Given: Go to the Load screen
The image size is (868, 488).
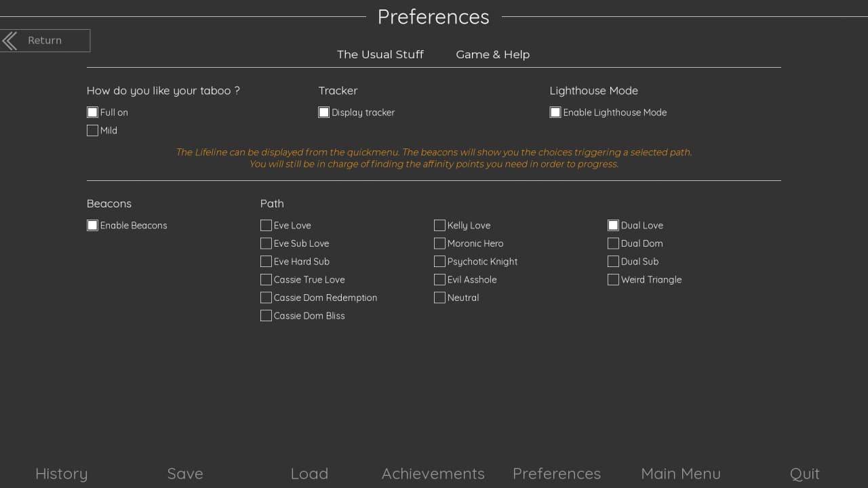Looking at the screenshot, I should coord(309,473).
